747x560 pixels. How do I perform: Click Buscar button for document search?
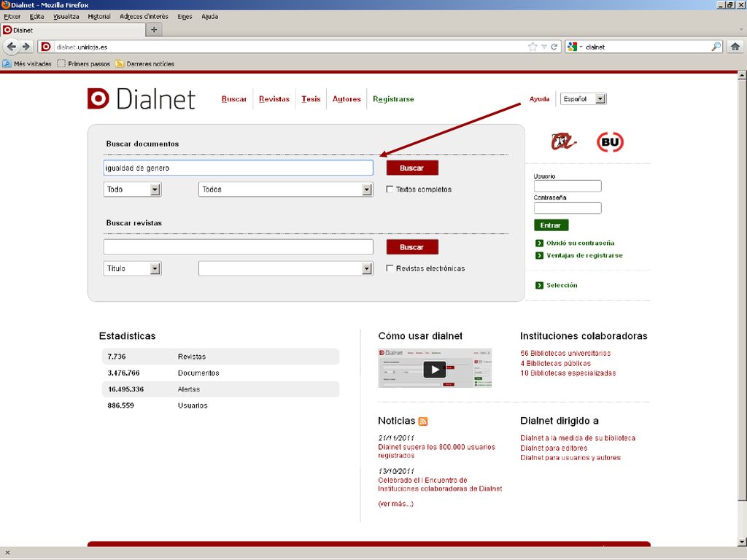412,168
